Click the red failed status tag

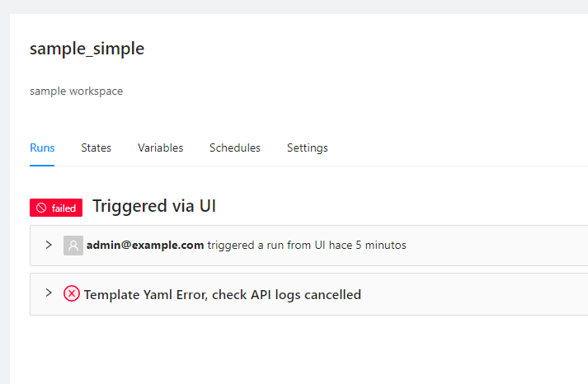point(56,208)
